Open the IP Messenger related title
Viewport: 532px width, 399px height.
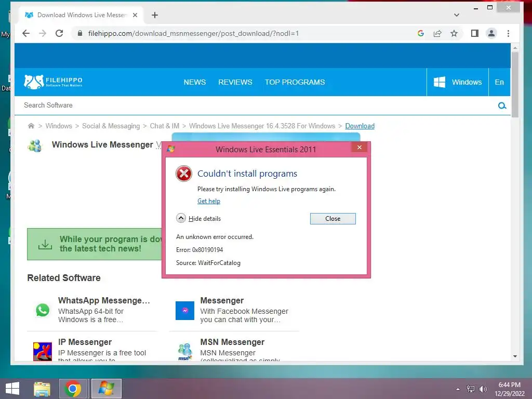[x=85, y=342]
